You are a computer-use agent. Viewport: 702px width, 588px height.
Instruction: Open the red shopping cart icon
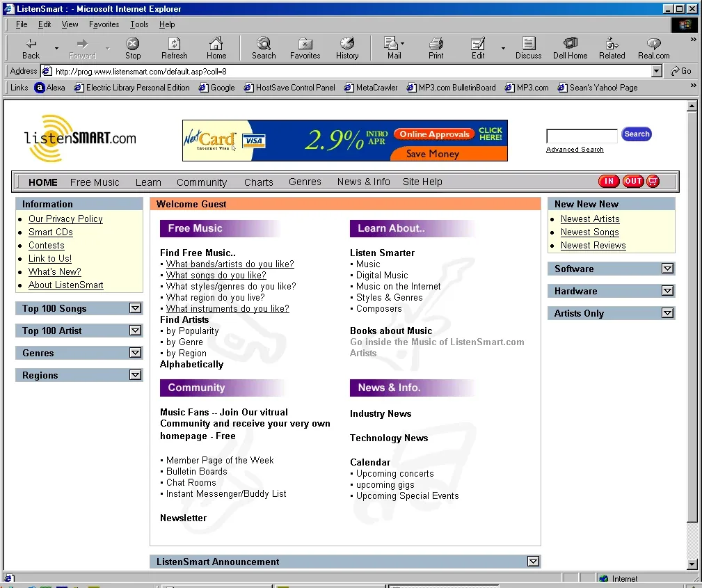coord(653,182)
